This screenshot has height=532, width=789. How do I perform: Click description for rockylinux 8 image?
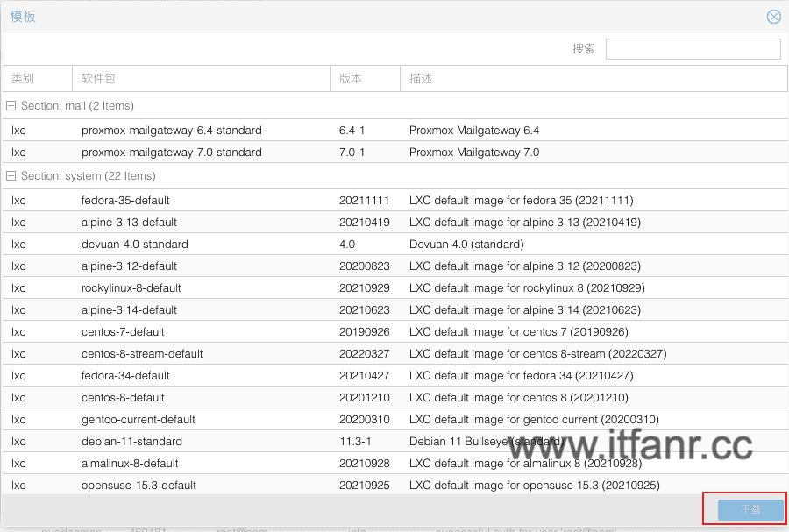[527, 287]
